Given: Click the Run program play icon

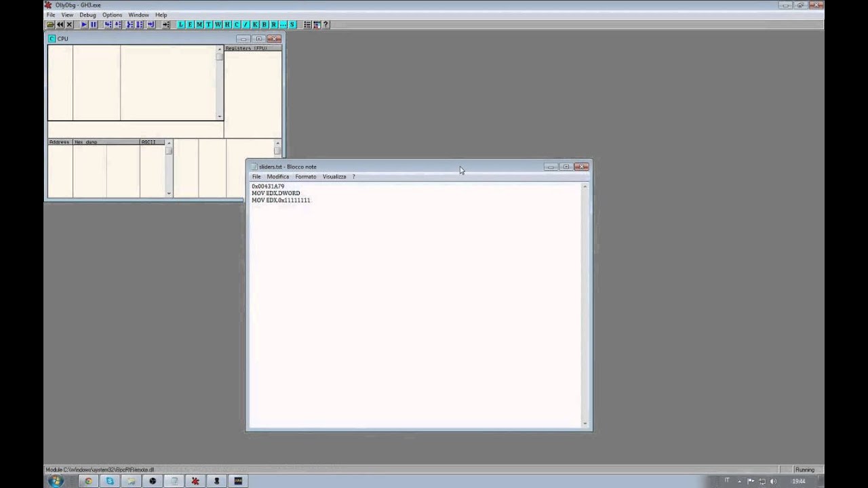Looking at the screenshot, I should tap(84, 24).
